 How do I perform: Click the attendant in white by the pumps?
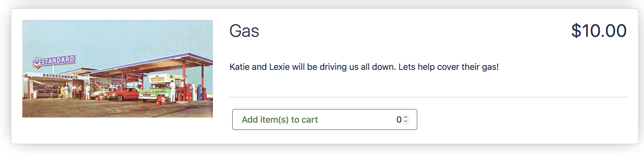(173, 92)
